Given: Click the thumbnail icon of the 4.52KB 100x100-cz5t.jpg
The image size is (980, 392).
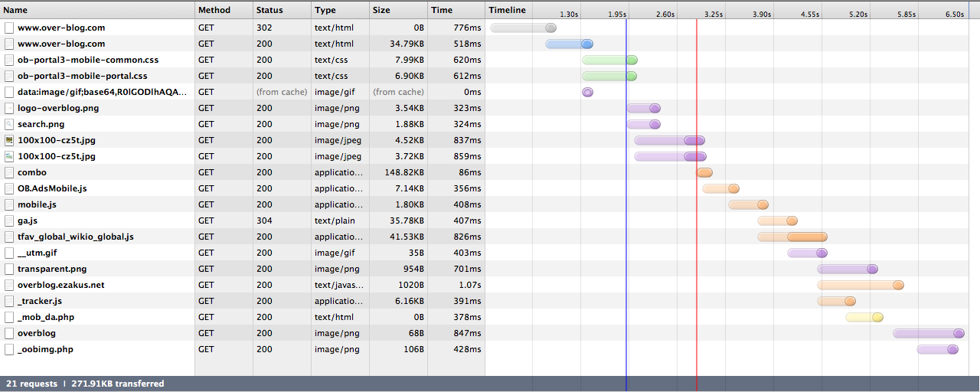Looking at the screenshot, I should (9, 140).
